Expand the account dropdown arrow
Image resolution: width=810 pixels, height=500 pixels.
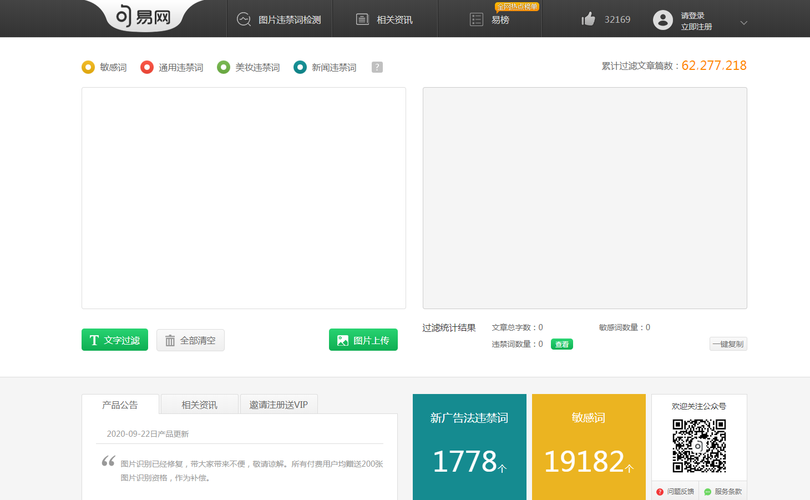pos(743,22)
